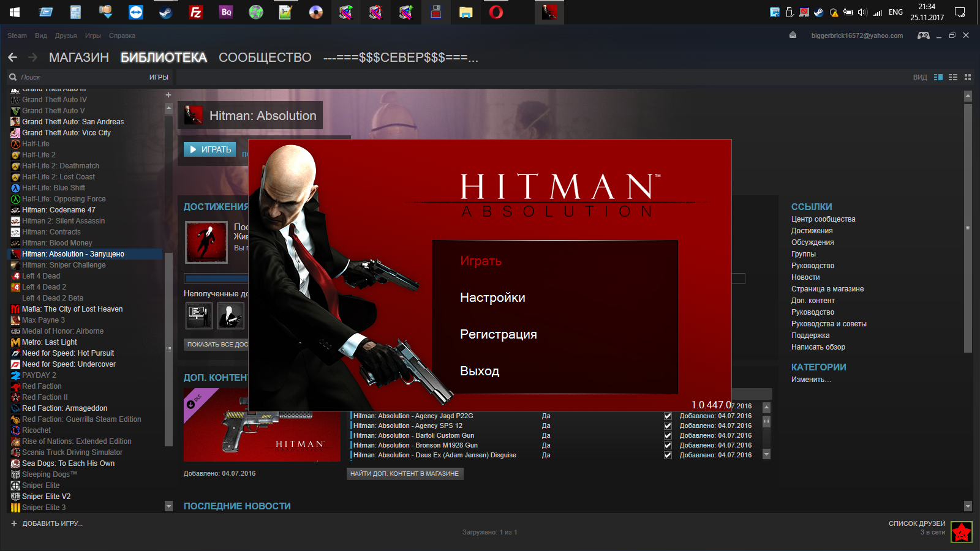Click games list scrollbar up arrow
Image resolution: width=980 pixels, height=551 pixels.
tap(168, 108)
